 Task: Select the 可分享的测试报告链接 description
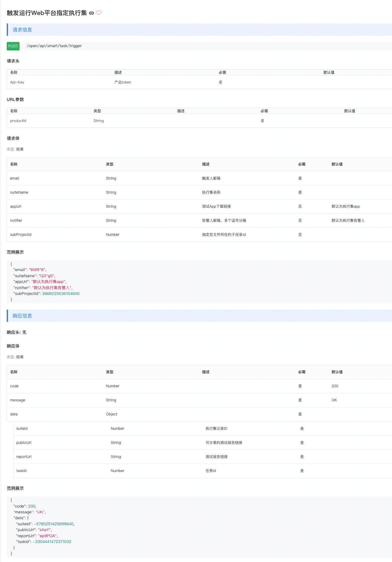click(x=224, y=443)
